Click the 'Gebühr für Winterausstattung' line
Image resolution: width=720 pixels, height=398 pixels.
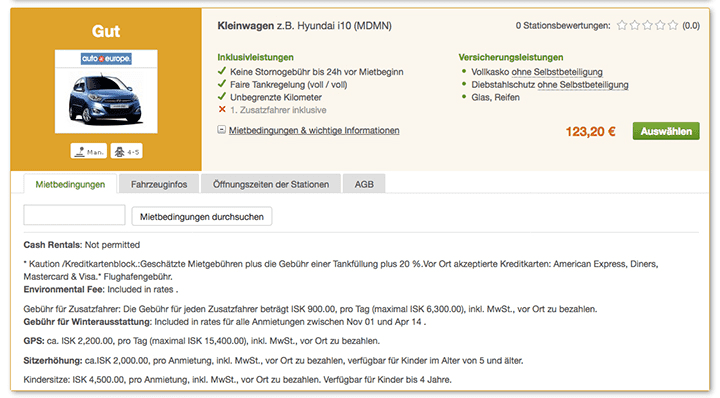(225, 322)
